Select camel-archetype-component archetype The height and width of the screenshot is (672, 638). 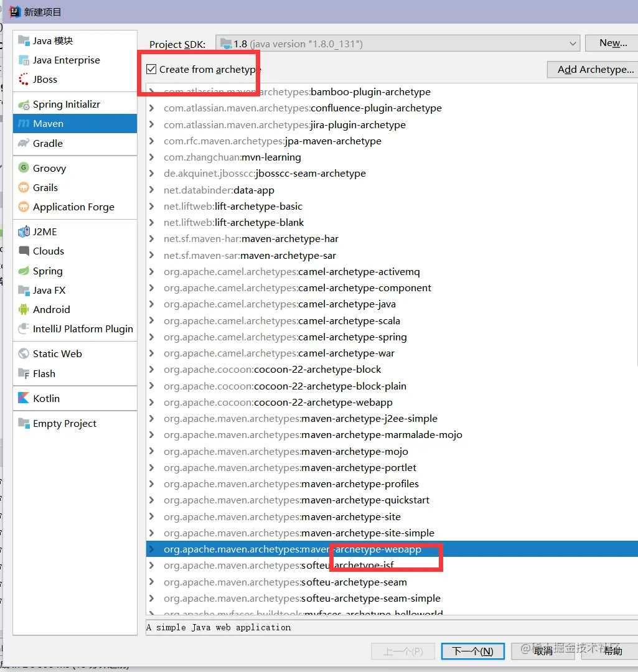[297, 288]
